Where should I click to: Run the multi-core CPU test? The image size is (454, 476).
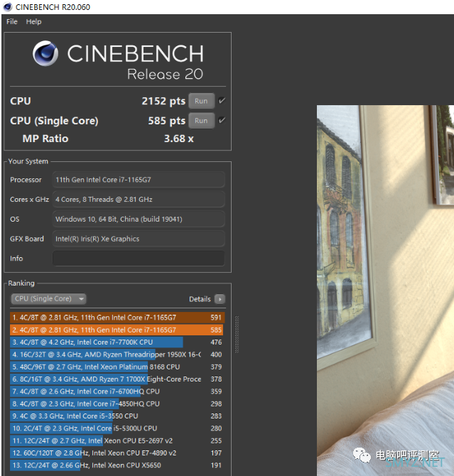201,101
